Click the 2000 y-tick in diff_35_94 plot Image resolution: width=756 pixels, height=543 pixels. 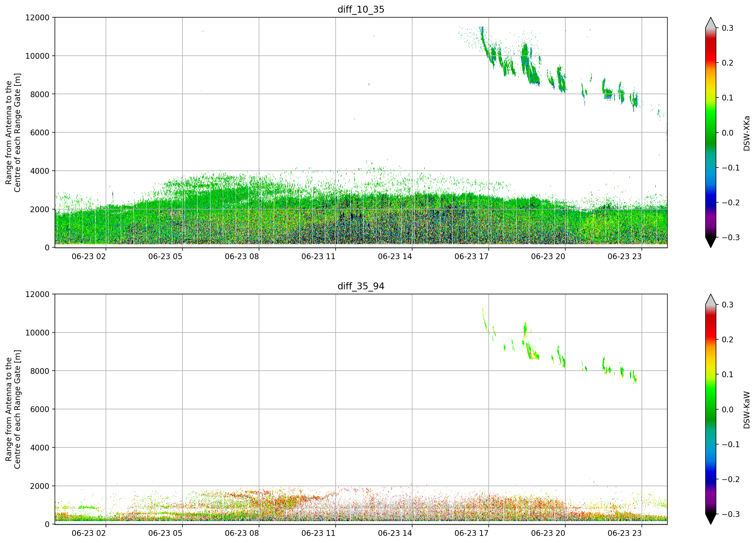pyautogui.click(x=40, y=486)
